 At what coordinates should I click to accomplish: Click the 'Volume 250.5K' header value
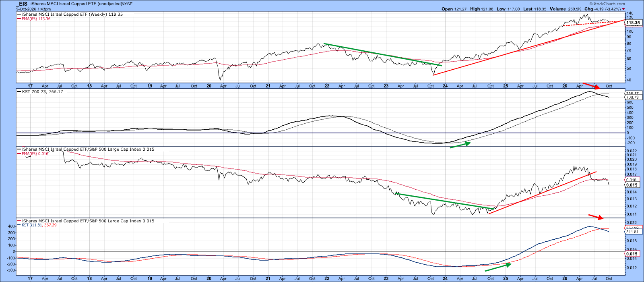click(x=565, y=9)
